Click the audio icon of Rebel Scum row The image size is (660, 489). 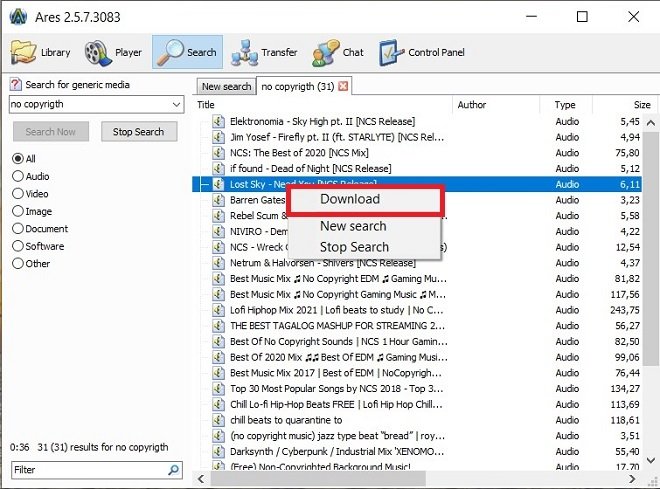click(218, 216)
